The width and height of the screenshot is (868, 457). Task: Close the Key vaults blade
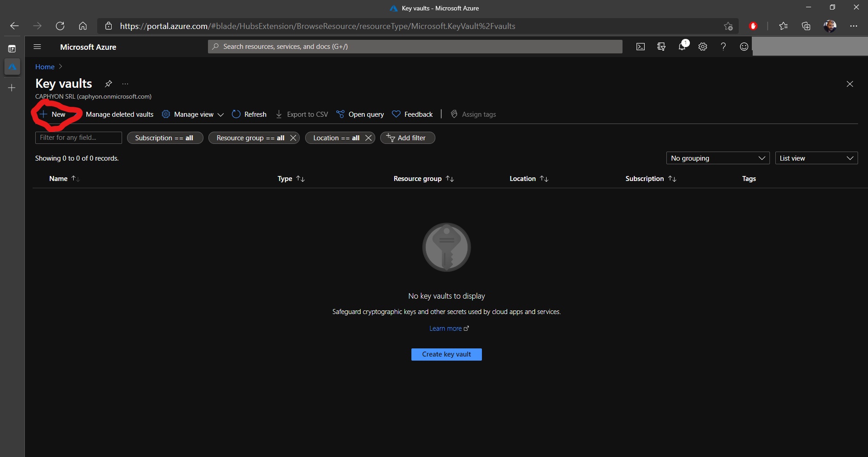pos(850,84)
